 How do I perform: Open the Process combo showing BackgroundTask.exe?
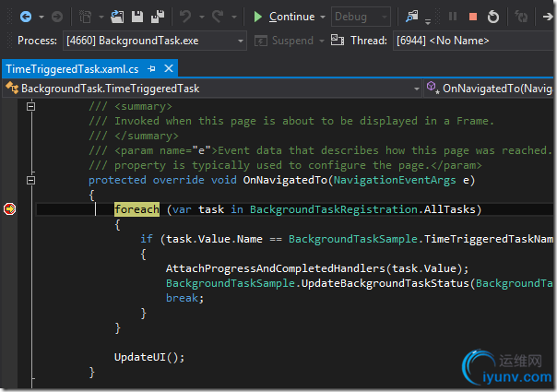pyautogui.click(x=155, y=41)
